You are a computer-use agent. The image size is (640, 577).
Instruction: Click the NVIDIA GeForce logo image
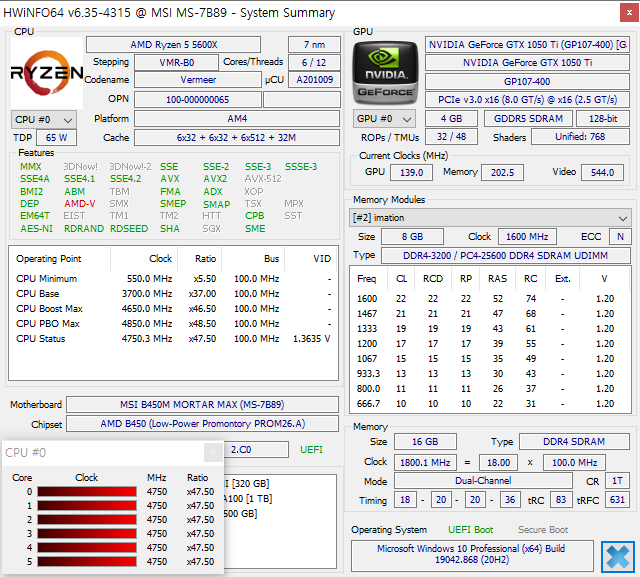(x=386, y=73)
